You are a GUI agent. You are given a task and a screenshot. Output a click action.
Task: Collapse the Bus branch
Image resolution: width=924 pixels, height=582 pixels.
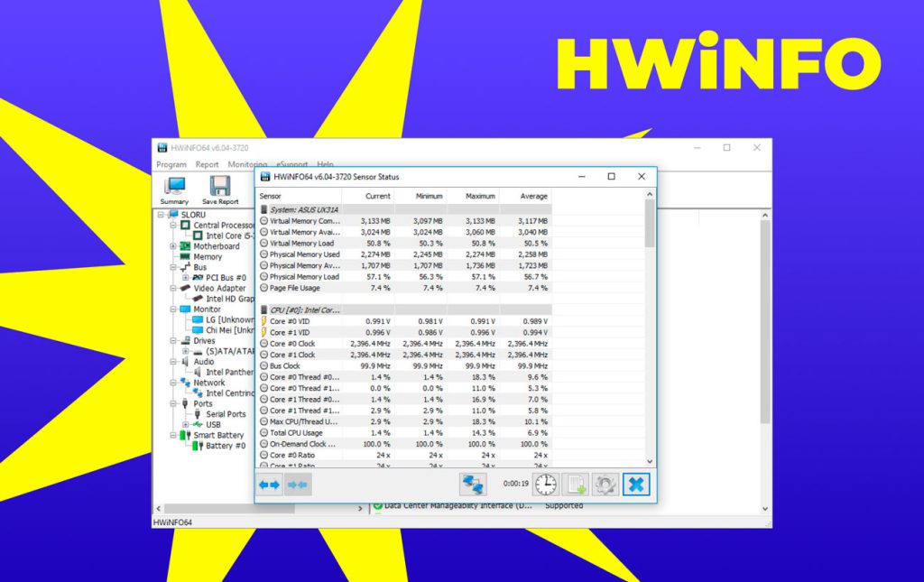tap(173, 267)
